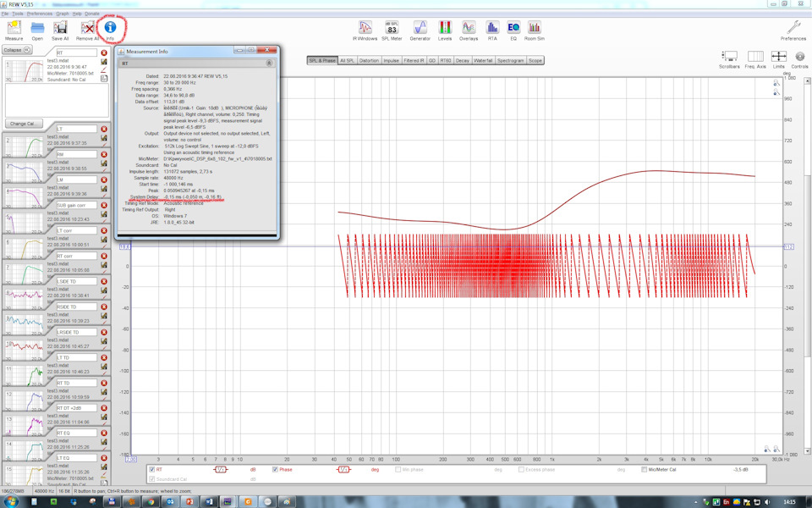
Task: Open the RTA analyzer
Action: tap(492, 30)
